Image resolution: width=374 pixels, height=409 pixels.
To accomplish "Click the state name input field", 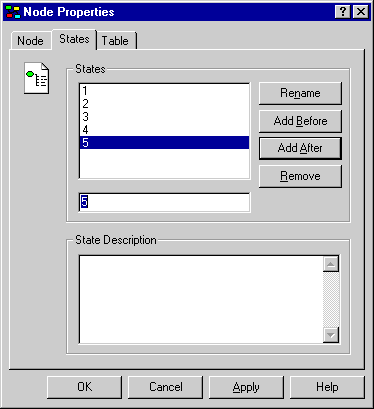I will coord(164,202).
